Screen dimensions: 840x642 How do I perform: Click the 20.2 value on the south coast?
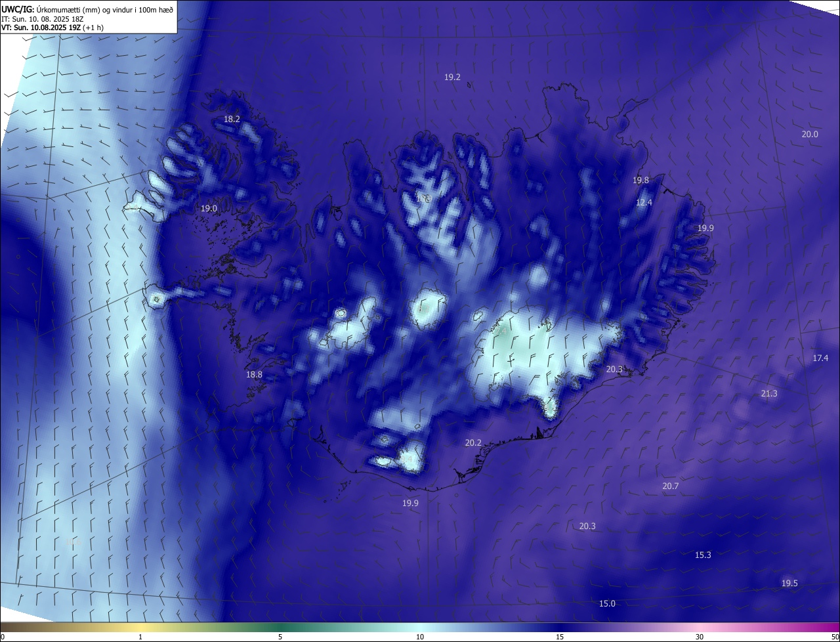click(473, 443)
